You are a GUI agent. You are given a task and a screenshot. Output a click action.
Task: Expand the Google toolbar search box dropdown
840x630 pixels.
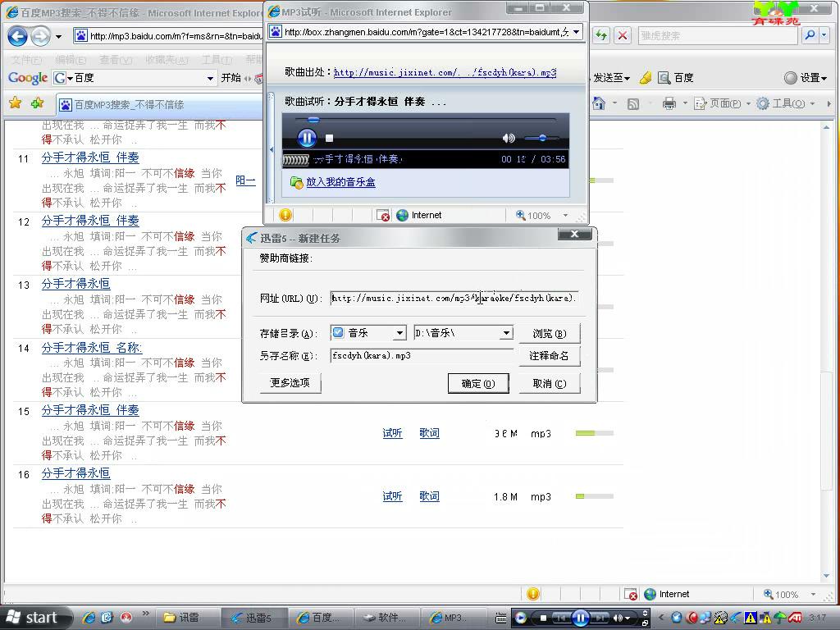pos(210,78)
